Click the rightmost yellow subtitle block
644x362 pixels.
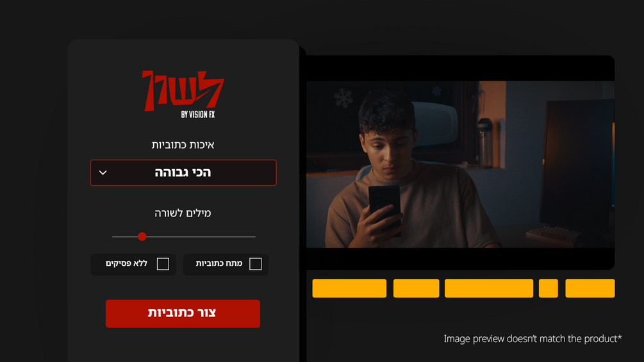pos(590,288)
